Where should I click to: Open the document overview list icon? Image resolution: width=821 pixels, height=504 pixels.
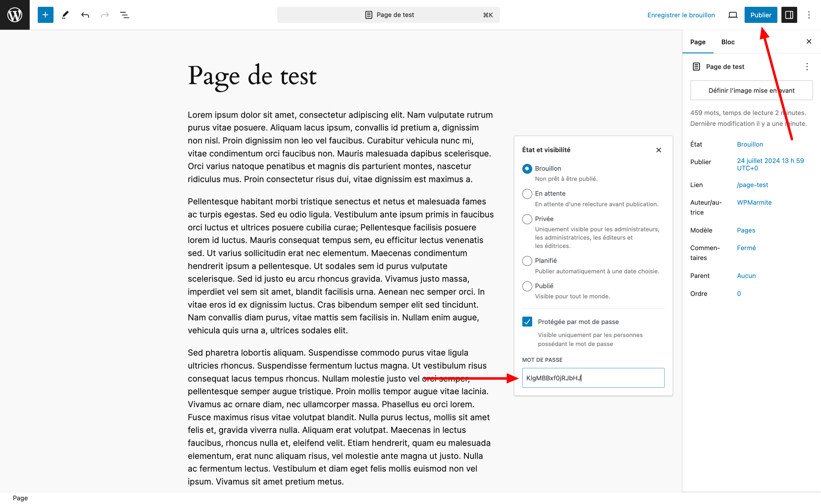[x=124, y=15]
